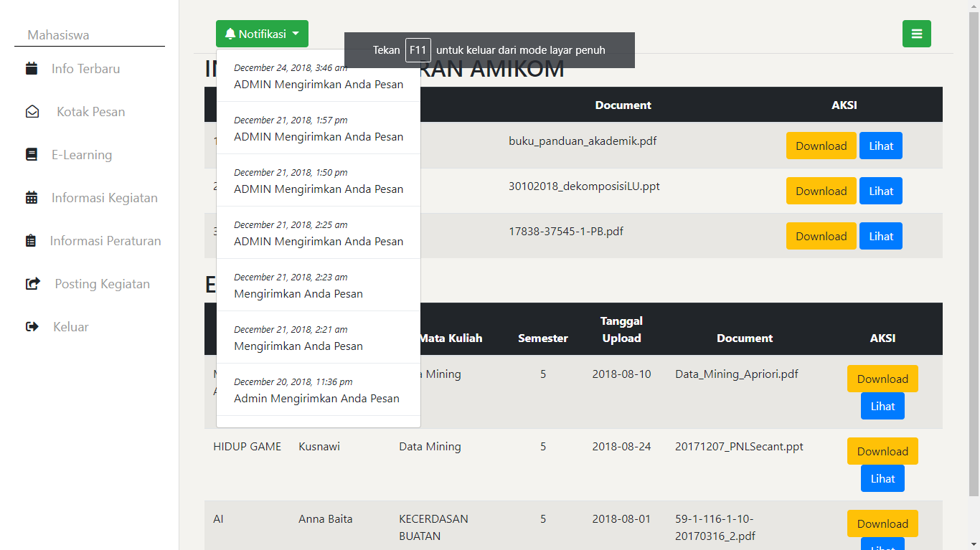Navigate to Informasi Peraturan from sidebar
This screenshot has height=550, width=980.
click(105, 240)
